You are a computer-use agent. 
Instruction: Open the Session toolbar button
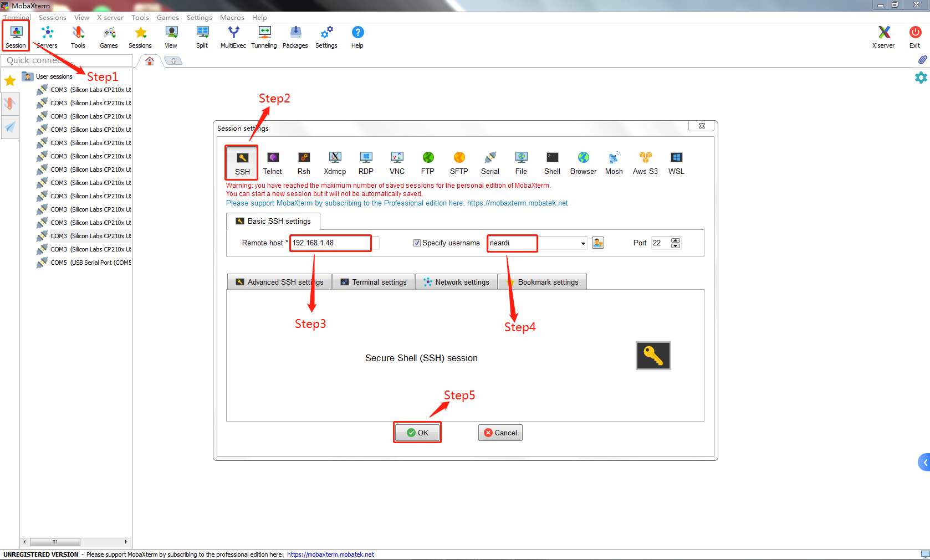pos(16,37)
